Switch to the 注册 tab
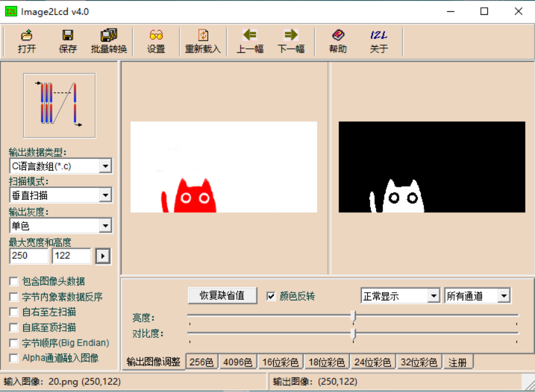535x392 pixels. pos(458,362)
